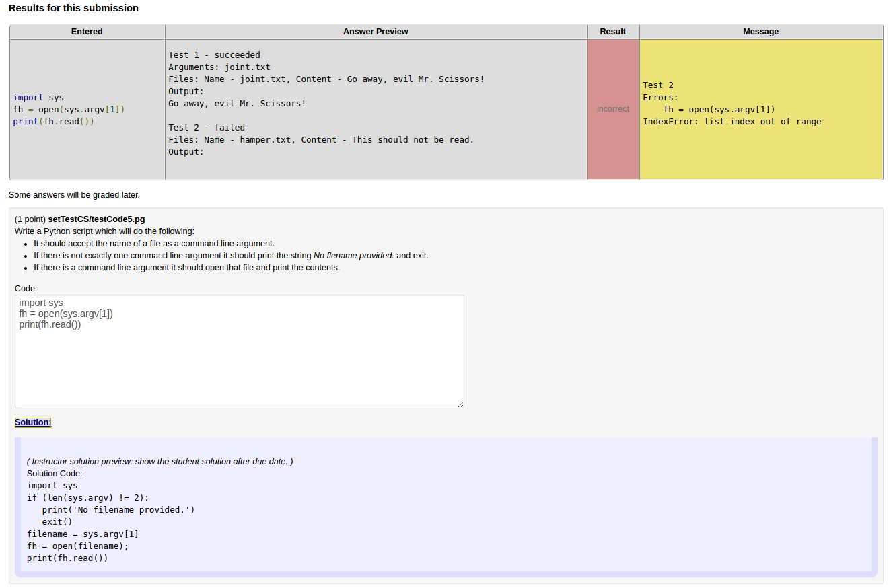
Task: Click the Test 2 failed result text
Action: point(206,127)
